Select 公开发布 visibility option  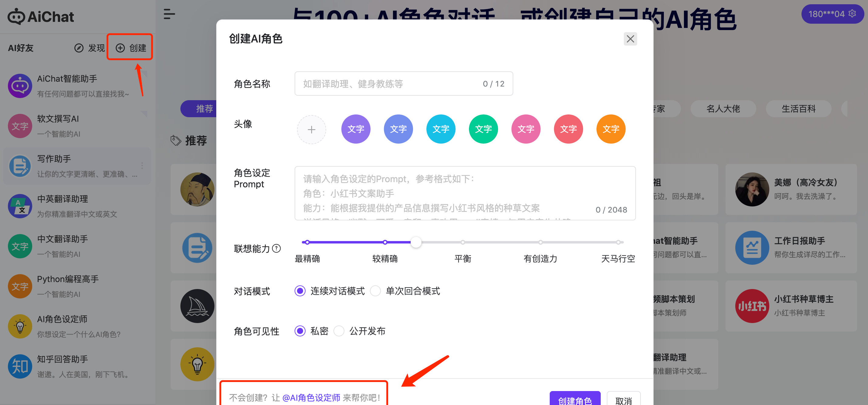pyautogui.click(x=339, y=331)
